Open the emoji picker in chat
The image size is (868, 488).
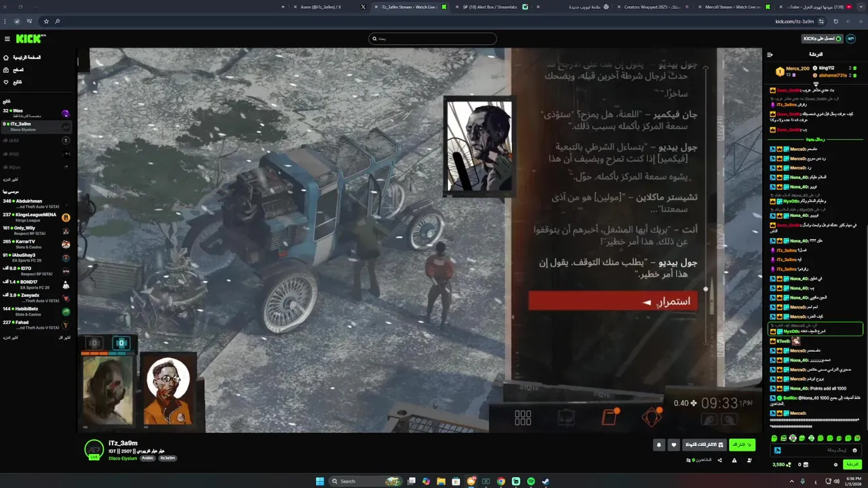click(854, 450)
